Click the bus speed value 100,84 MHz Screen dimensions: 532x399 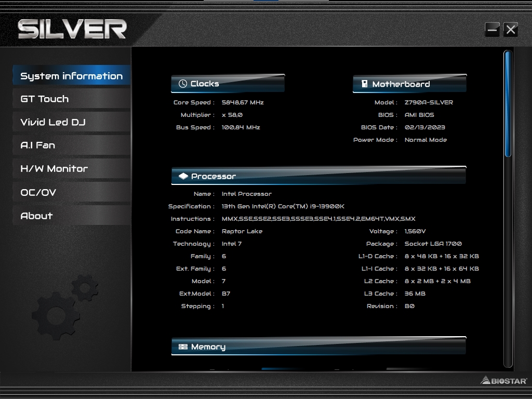(x=241, y=128)
